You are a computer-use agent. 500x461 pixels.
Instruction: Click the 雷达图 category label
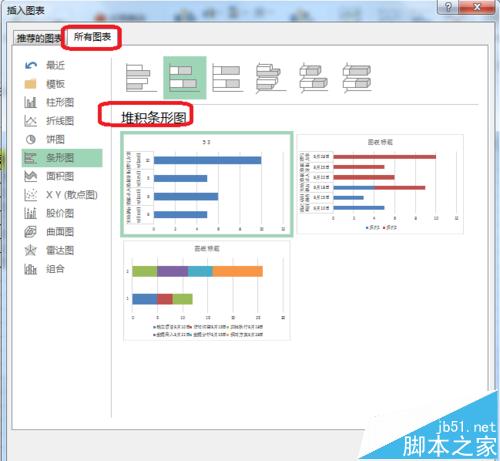60,250
